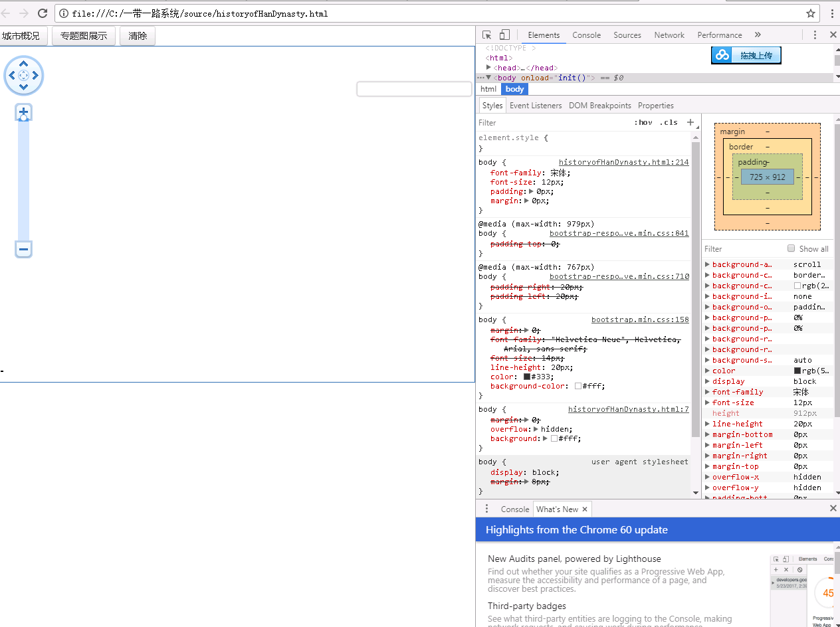Bookmark this page with the star icon

click(x=811, y=13)
